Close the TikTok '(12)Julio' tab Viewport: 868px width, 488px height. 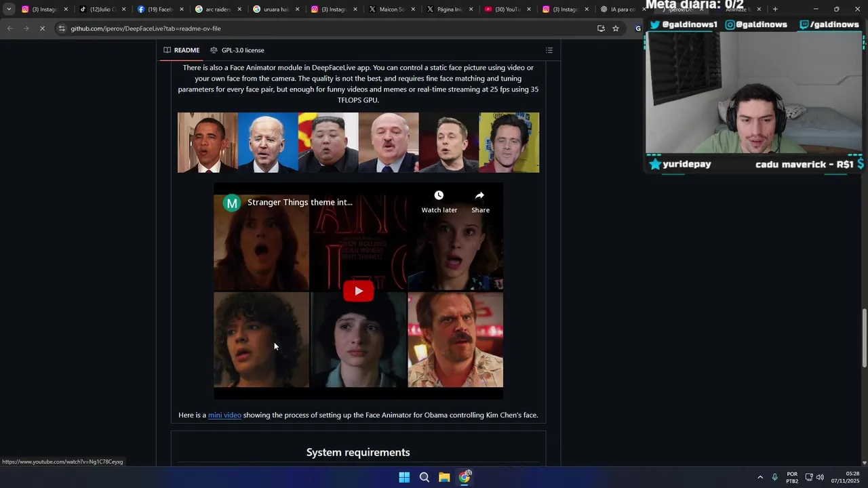(123, 9)
